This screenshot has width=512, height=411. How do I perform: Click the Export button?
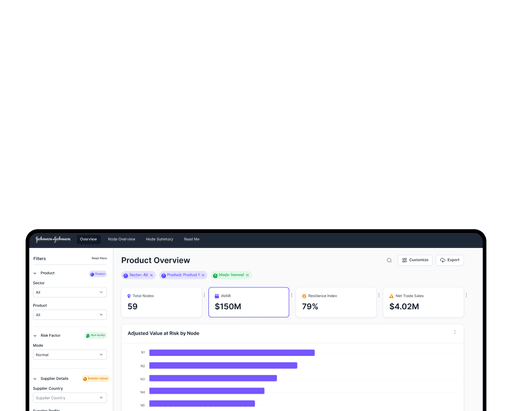[x=449, y=260]
